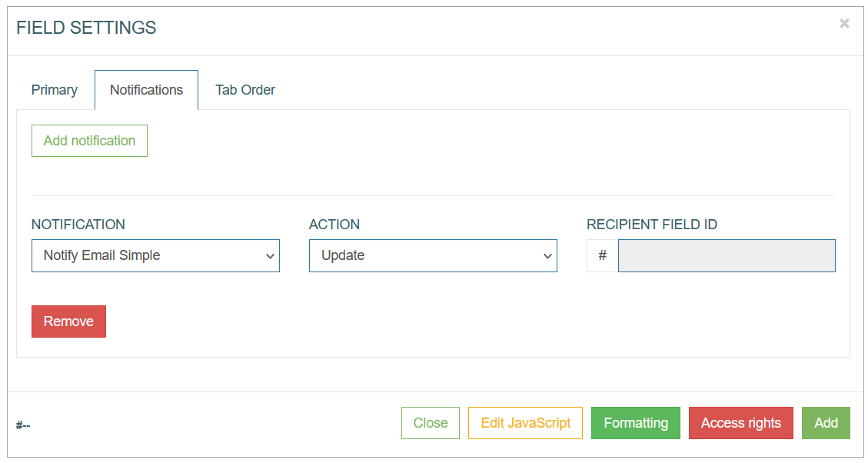This screenshot has width=868, height=463.
Task: Click the RECIPIENT FIELD ID label
Action: (x=651, y=225)
